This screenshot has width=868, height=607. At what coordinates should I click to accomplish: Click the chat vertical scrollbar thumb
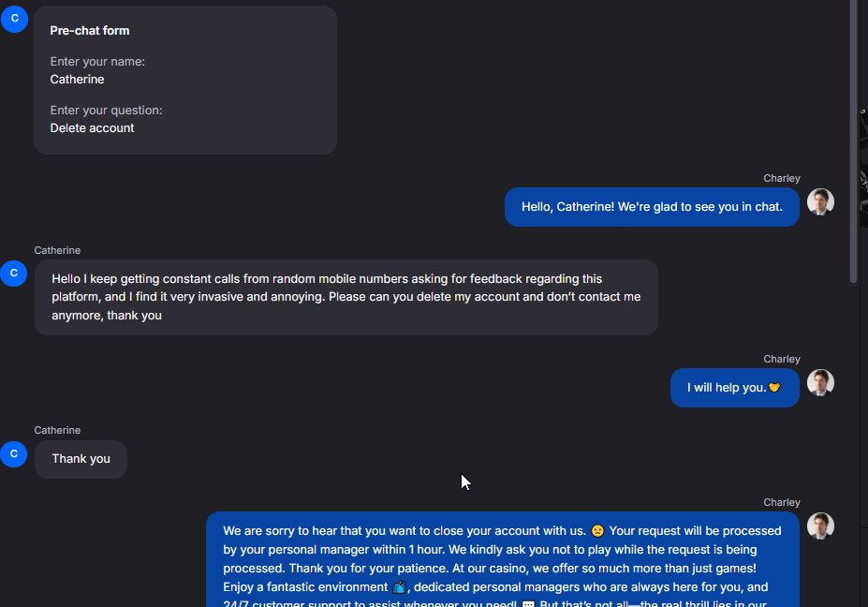[853, 141]
